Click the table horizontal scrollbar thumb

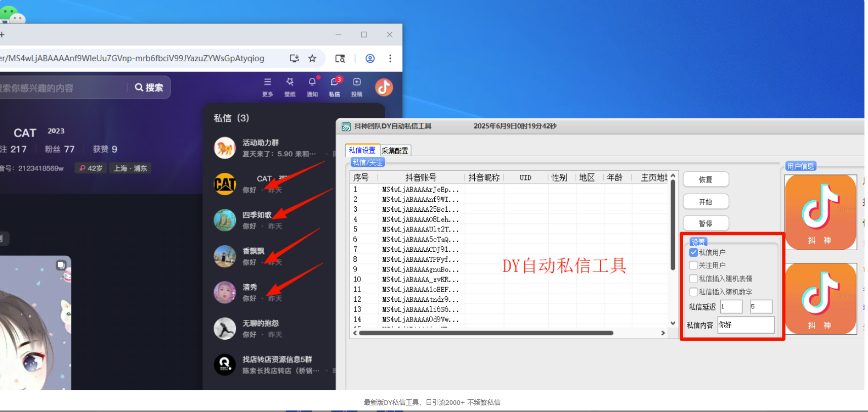point(486,333)
